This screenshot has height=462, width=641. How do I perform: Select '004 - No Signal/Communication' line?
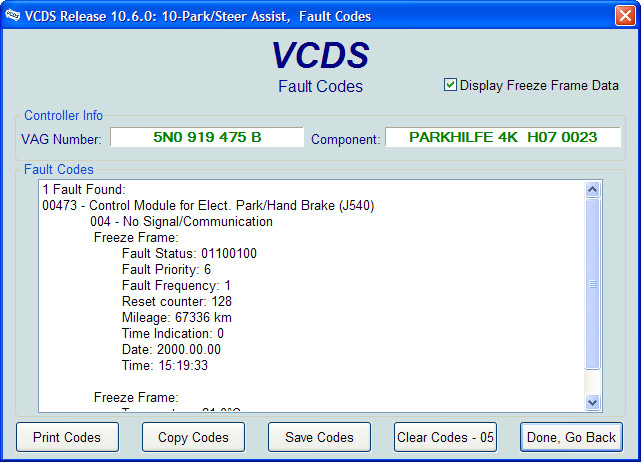point(182,222)
